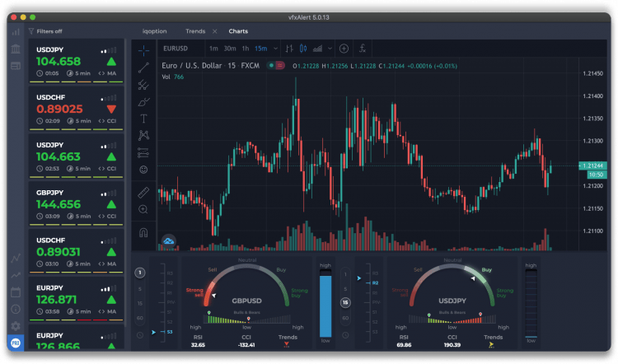Pick the ruler measure tool
Image resolution: width=618 pixels, height=364 pixels.
point(143,192)
